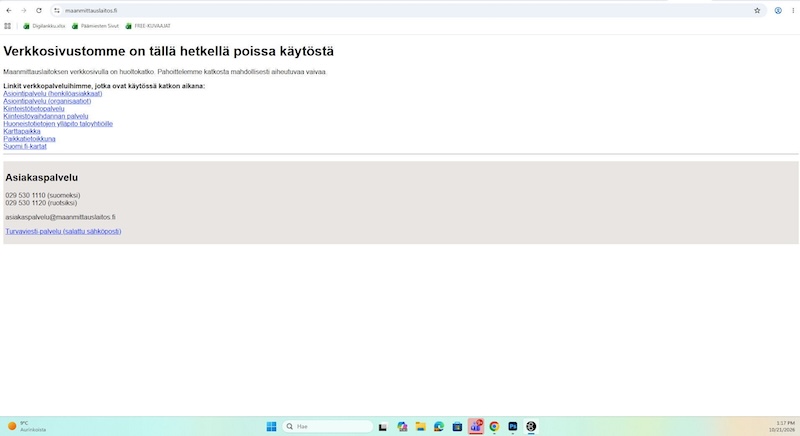Click the taskbar search box Hae
Image resolution: width=800 pixels, height=436 pixels.
tap(328, 426)
